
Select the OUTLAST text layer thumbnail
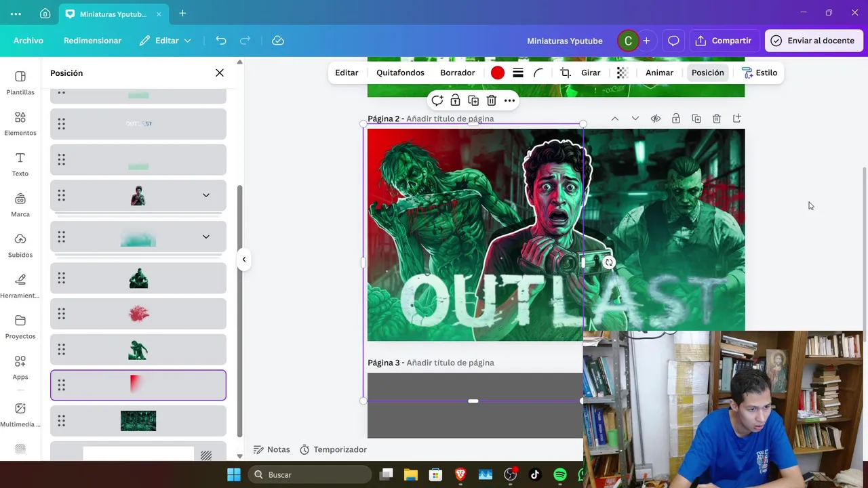[x=138, y=124]
